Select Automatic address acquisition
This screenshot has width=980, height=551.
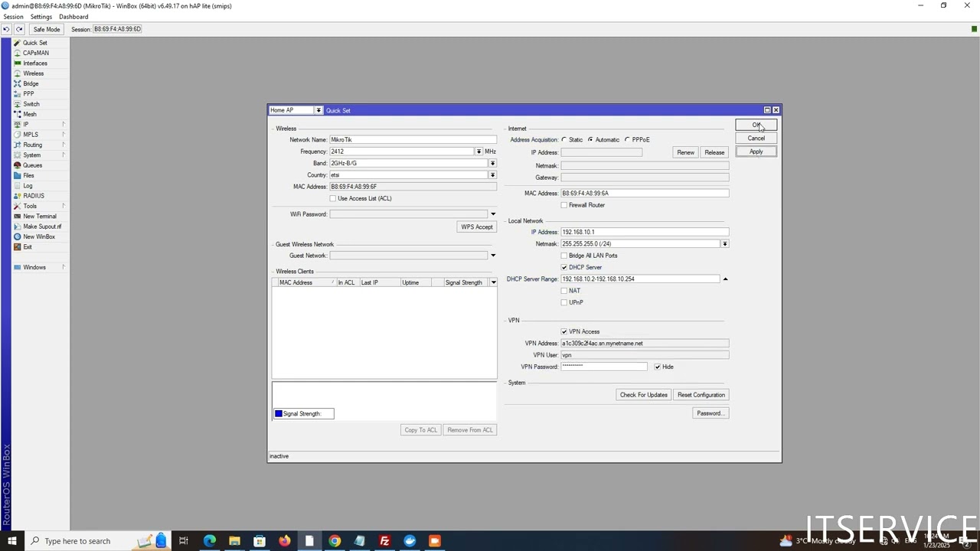tap(590, 140)
